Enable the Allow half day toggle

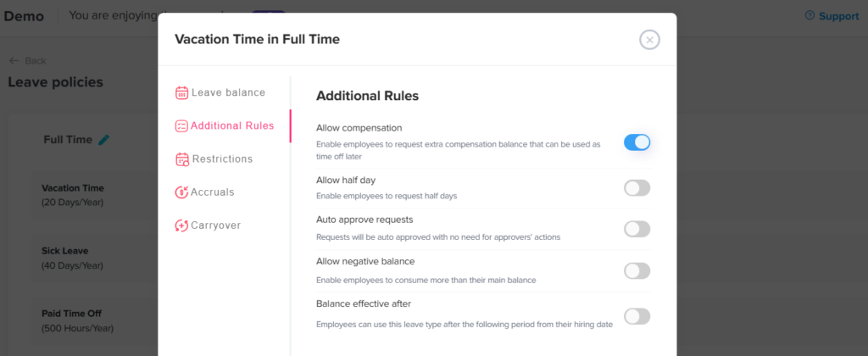[x=637, y=188]
